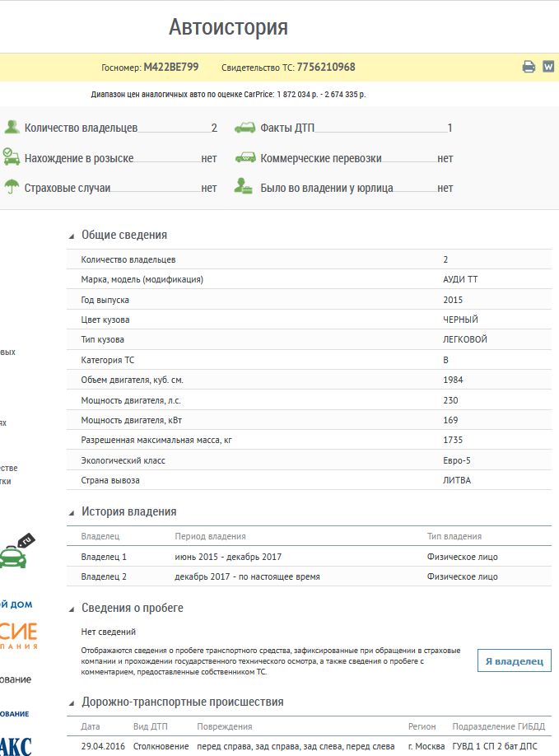The image size is (559, 756).
Task: Click the Я владелец button
Action: pyautogui.click(x=515, y=660)
